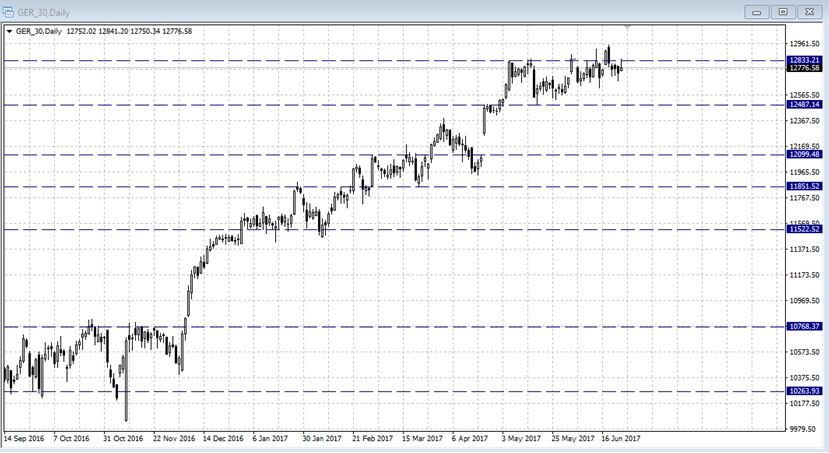Click the GER_30,Daily window title text
The image size is (829, 453).
coord(41,11)
